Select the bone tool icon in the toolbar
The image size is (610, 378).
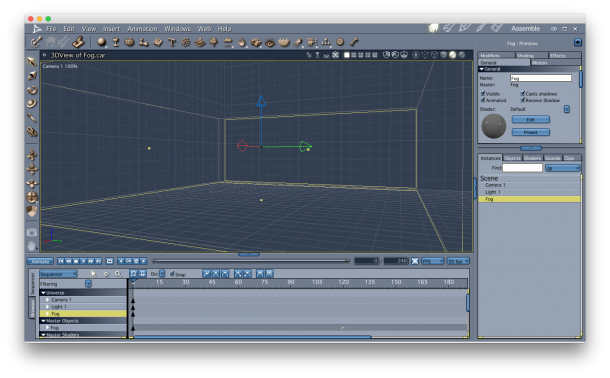click(x=354, y=42)
